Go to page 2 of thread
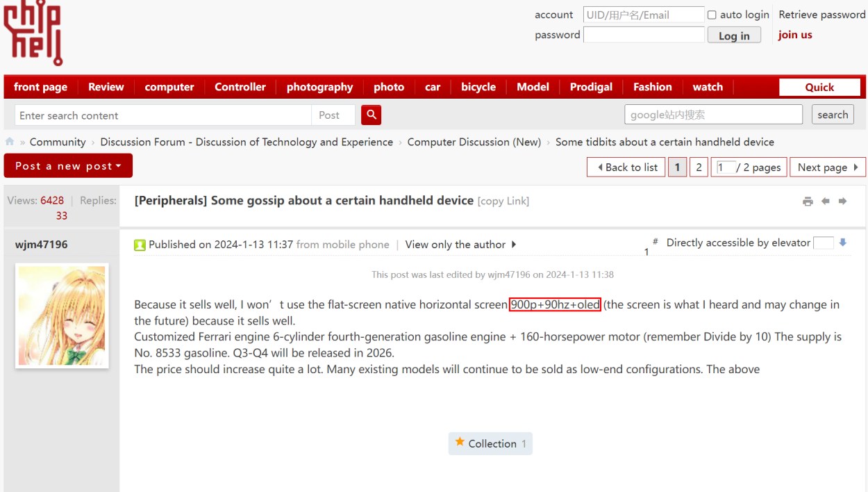The image size is (868, 492). click(699, 167)
